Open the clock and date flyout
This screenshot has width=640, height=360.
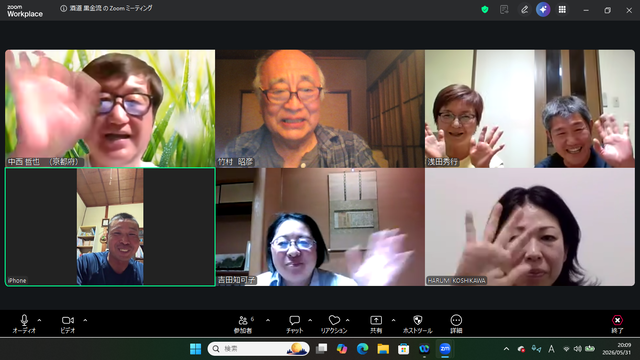click(x=616, y=349)
